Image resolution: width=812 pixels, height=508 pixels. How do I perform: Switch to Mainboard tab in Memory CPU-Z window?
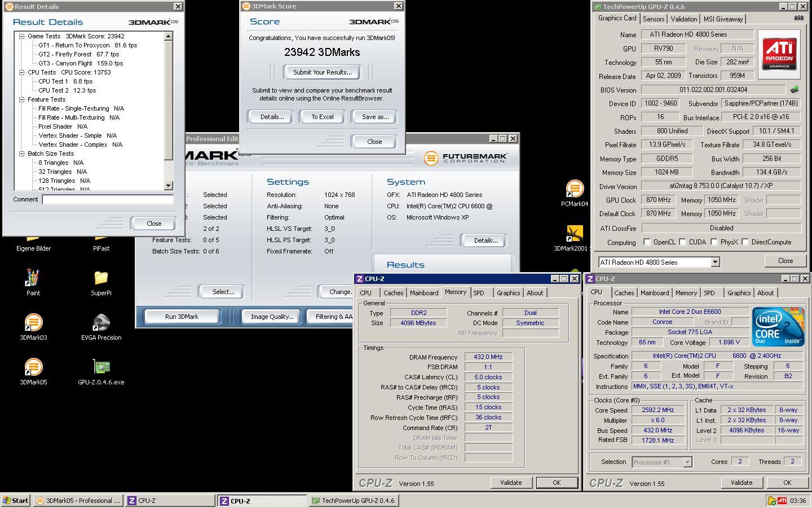coord(424,293)
